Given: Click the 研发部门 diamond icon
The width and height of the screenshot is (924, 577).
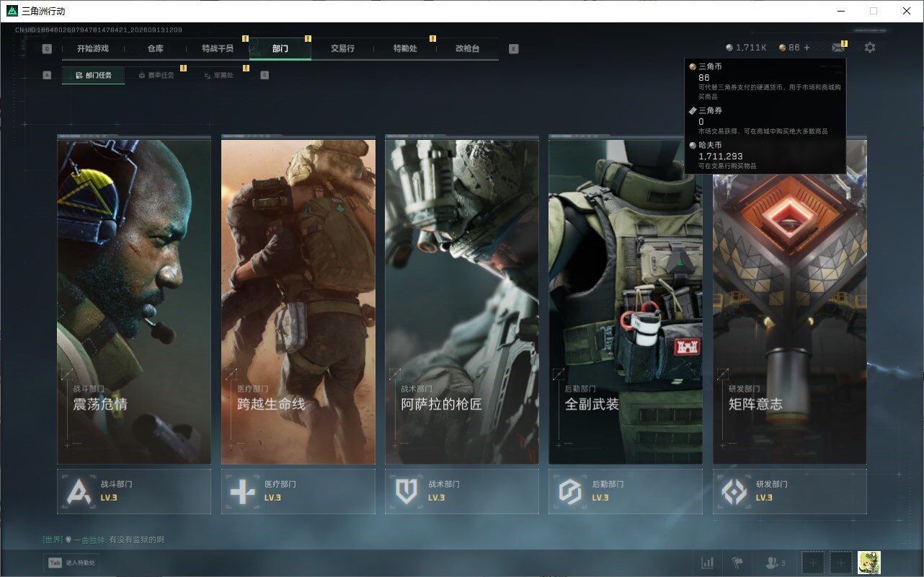Looking at the screenshot, I should (x=734, y=492).
